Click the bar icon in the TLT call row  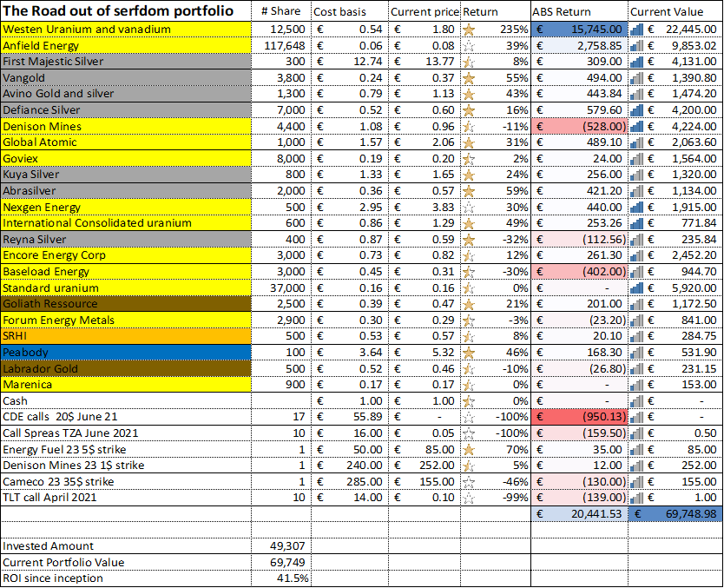tap(636, 498)
